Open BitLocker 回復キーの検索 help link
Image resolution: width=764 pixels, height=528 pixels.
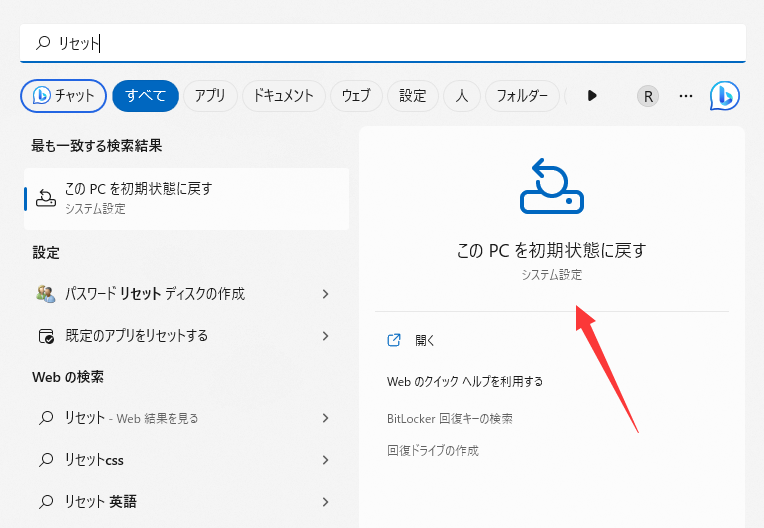[450, 419]
